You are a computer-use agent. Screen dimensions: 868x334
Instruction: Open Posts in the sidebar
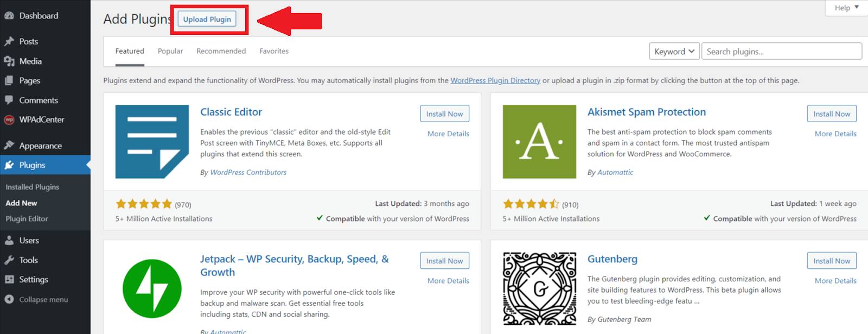point(29,41)
